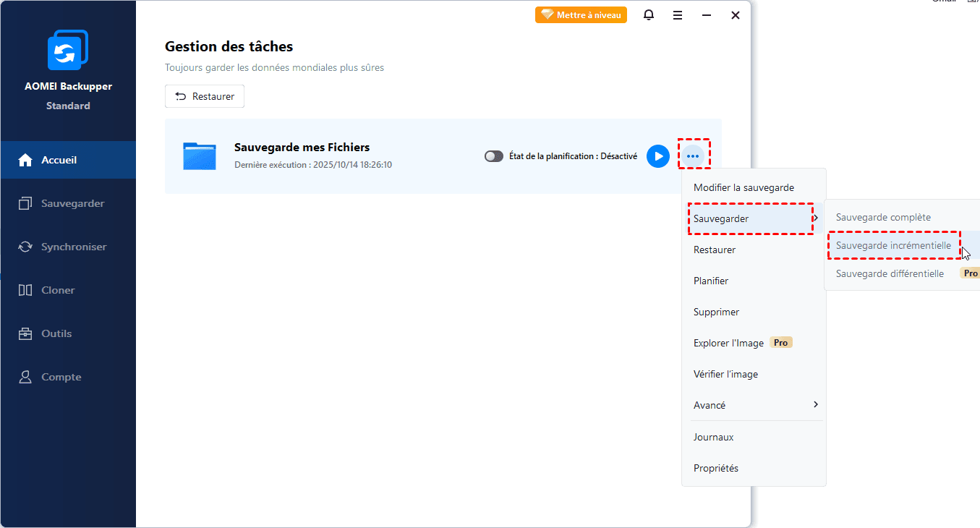This screenshot has height=528, width=980.
Task: Click the blue folder backup task thumbnail
Action: pos(200,156)
